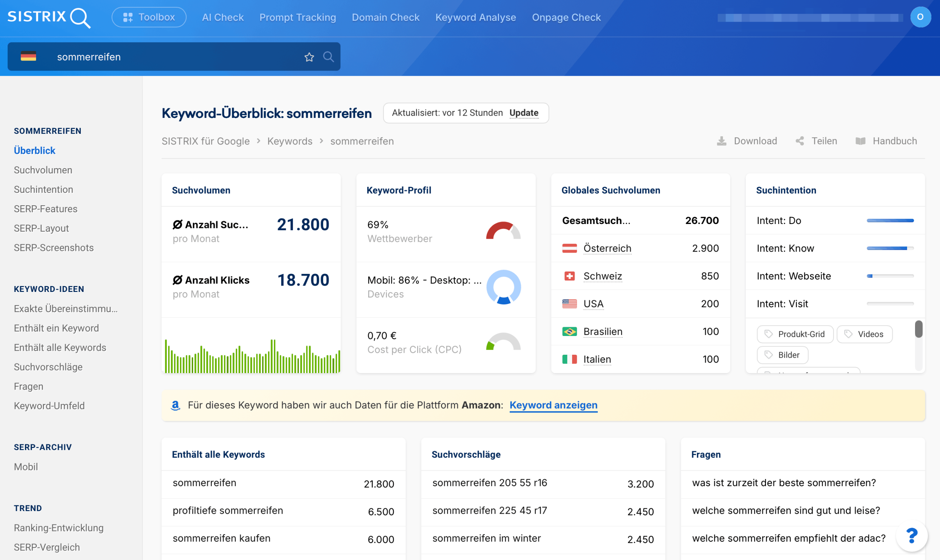Open Fragen in the sidebar
This screenshot has height=560, width=940.
point(29,386)
